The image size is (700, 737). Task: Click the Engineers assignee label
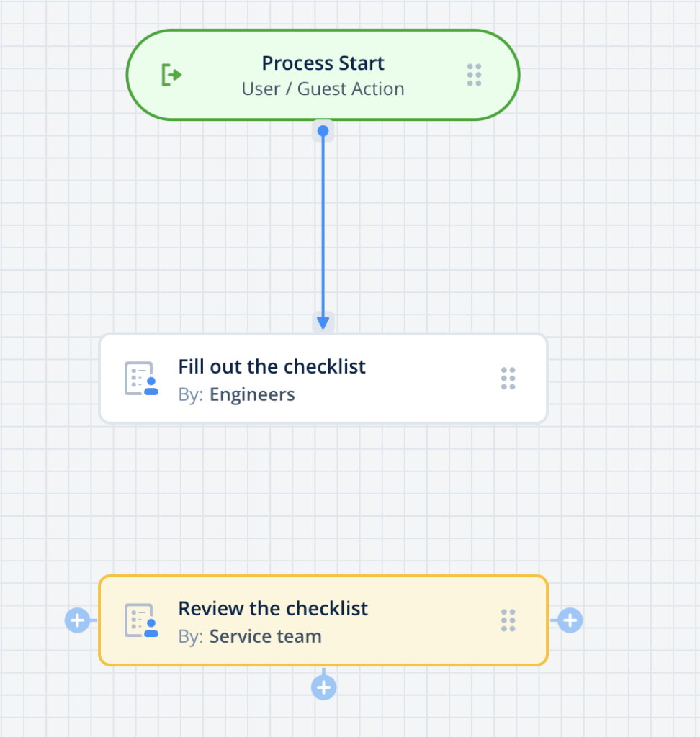[252, 394]
